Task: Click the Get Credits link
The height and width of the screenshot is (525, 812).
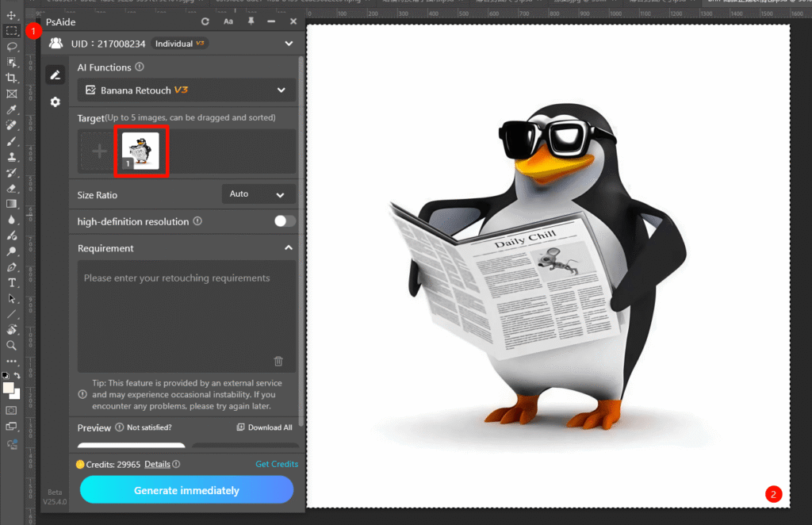Action: [276, 464]
